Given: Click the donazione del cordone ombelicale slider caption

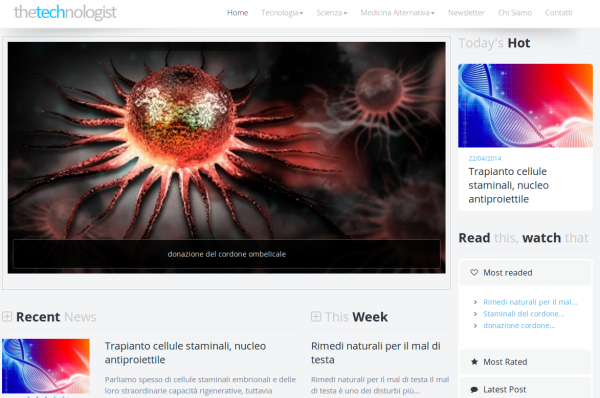Looking at the screenshot, I should pos(227,254).
